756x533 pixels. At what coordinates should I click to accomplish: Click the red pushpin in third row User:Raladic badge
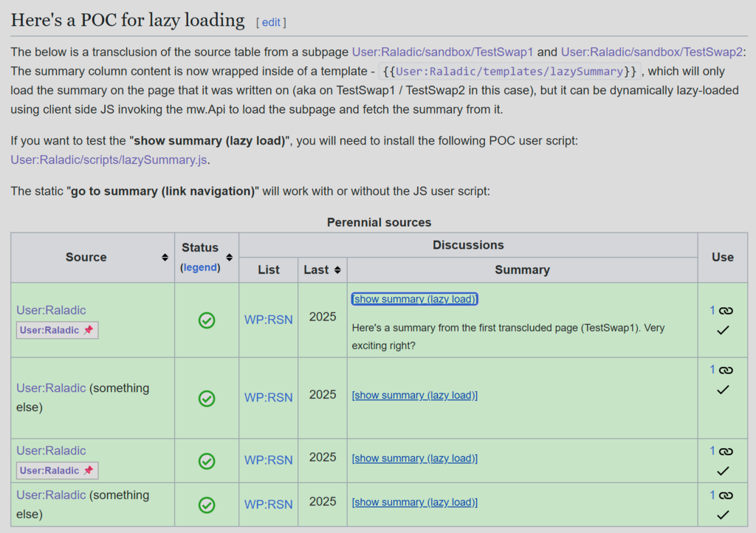coord(89,470)
